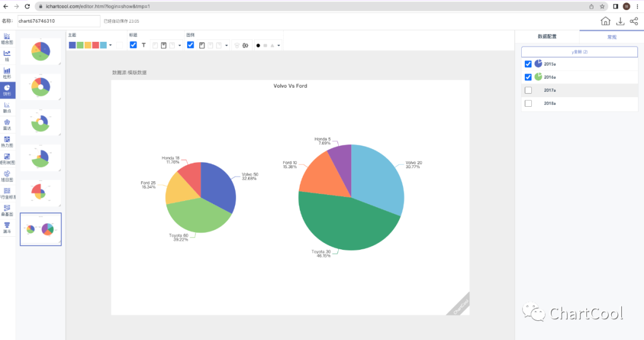This screenshot has width=644, height=340.
Task: Open the Chrome three-dot menu
Action: pyautogui.click(x=637, y=6)
